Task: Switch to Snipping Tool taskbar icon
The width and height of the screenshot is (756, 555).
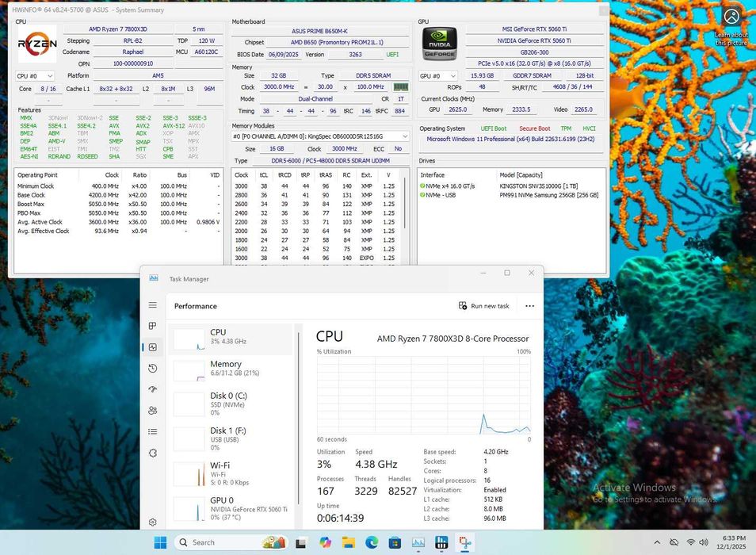Action: tap(465, 542)
